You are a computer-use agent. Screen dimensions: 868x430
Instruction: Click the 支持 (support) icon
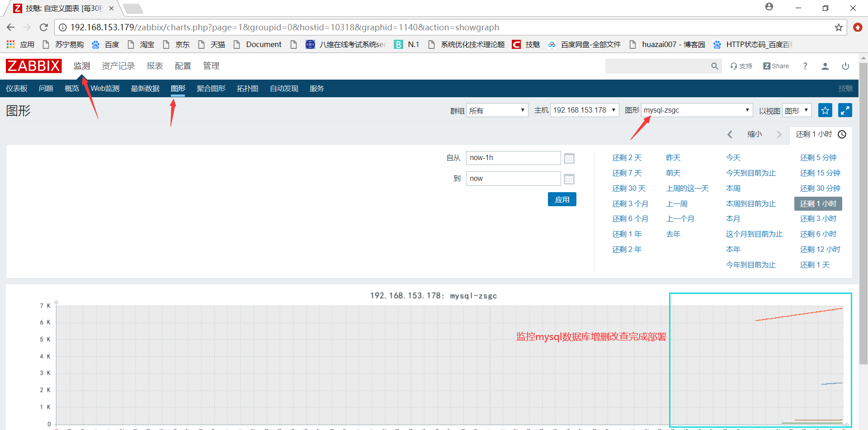coord(741,66)
